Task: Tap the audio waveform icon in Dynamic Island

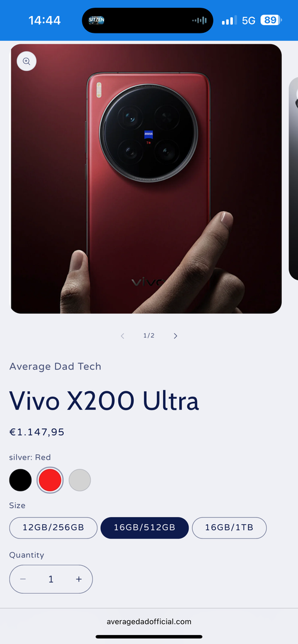Action: click(199, 20)
